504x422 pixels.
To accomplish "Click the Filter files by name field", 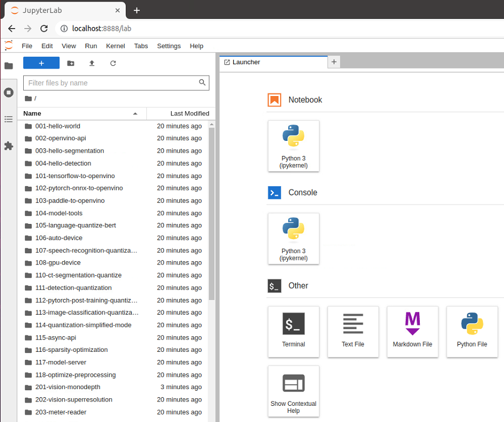I will point(111,83).
